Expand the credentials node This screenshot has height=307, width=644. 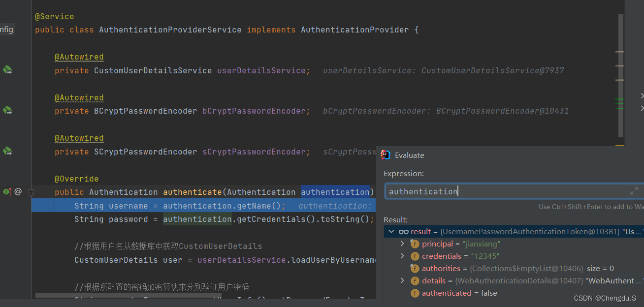coord(402,256)
